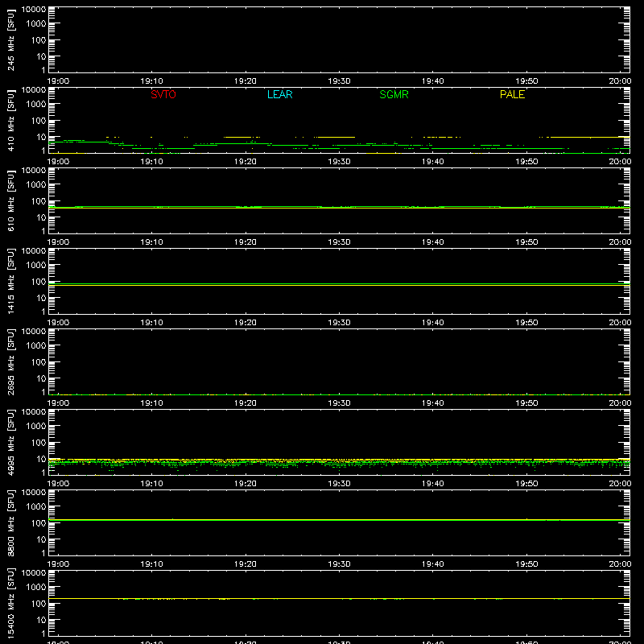Click the 100 y-axis tick on 4995 MHz plot
644x644 pixels.
pos(39,443)
